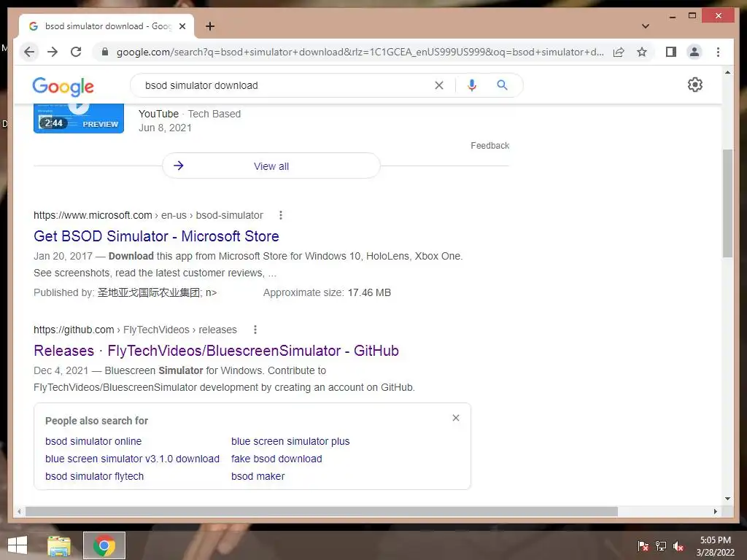
Task: Open Google quick settings gear
Action: click(695, 85)
